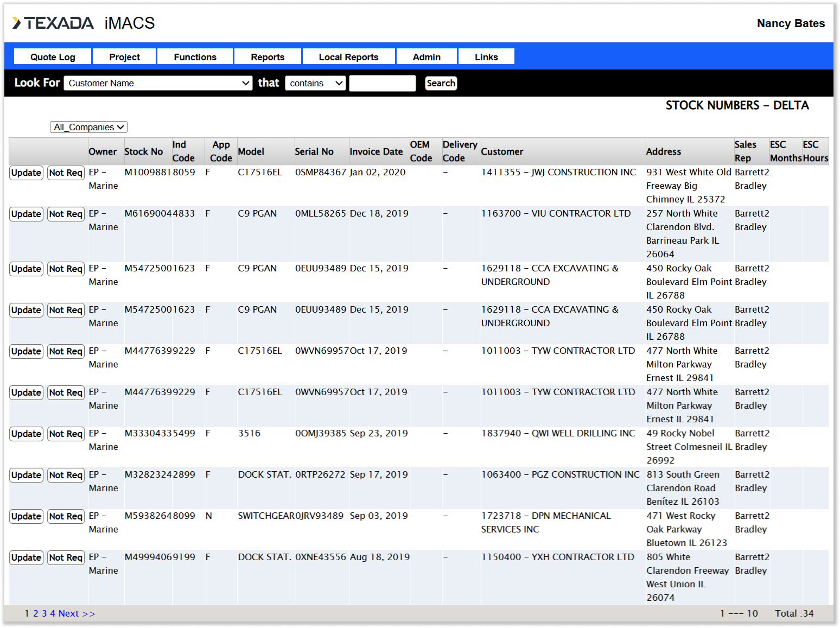Click the Next page link
The height and width of the screenshot is (628, 840).
(68, 613)
